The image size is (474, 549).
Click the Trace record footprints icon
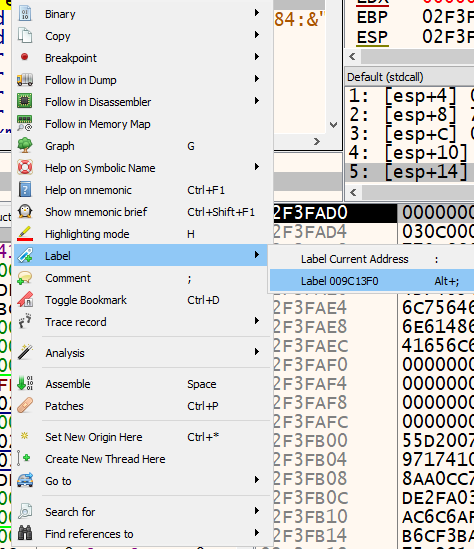click(x=25, y=321)
